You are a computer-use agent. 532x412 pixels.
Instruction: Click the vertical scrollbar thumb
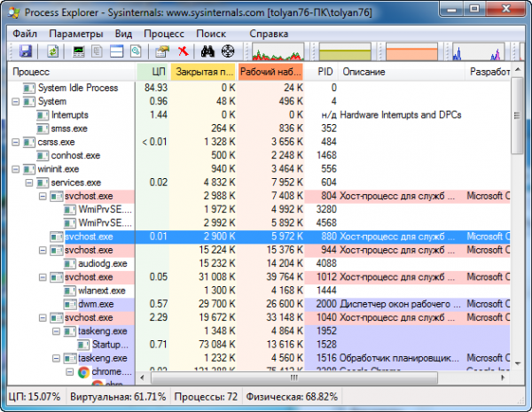click(x=517, y=116)
